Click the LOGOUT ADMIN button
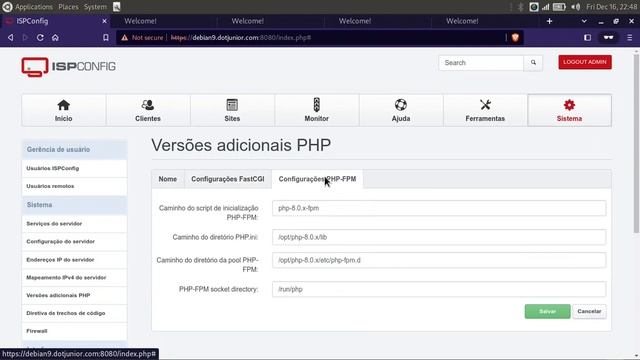Image resolution: width=640 pixels, height=360 pixels. [x=585, y=62]
